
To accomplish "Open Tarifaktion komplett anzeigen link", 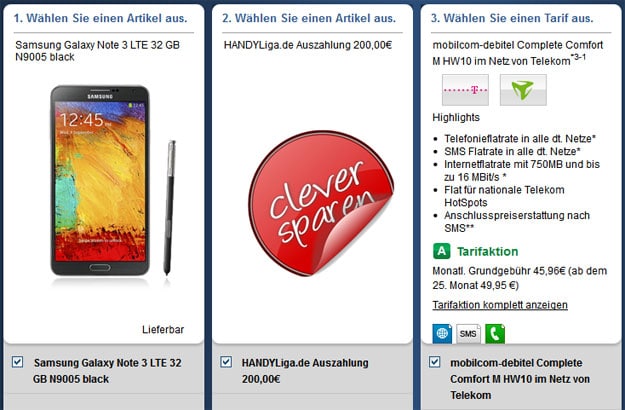I will point(500,305).
